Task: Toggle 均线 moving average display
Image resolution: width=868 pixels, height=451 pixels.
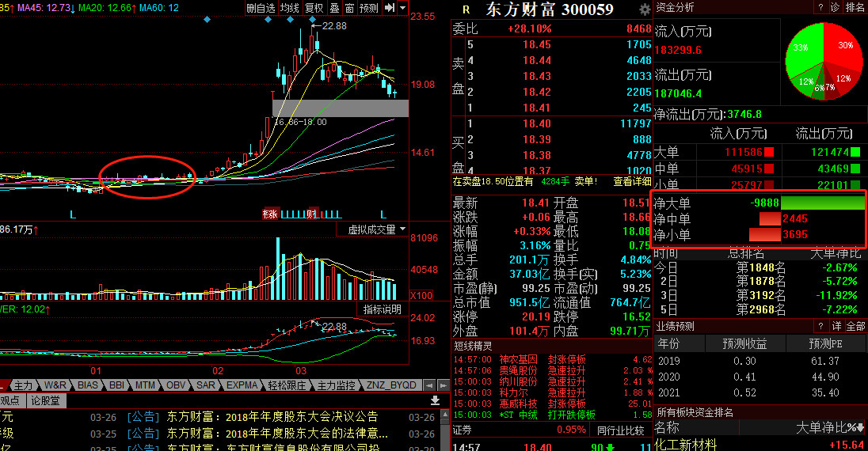Action: click(290, 8)
